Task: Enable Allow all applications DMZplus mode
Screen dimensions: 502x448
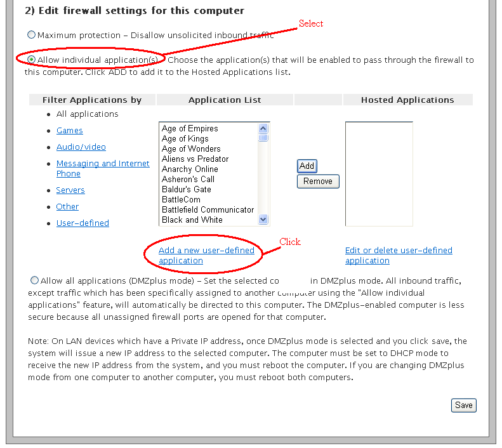Action: point(34,280)
